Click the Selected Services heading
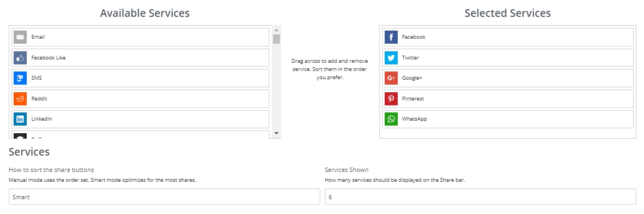Screen dimensions: 644x214 tap(508, 13)
